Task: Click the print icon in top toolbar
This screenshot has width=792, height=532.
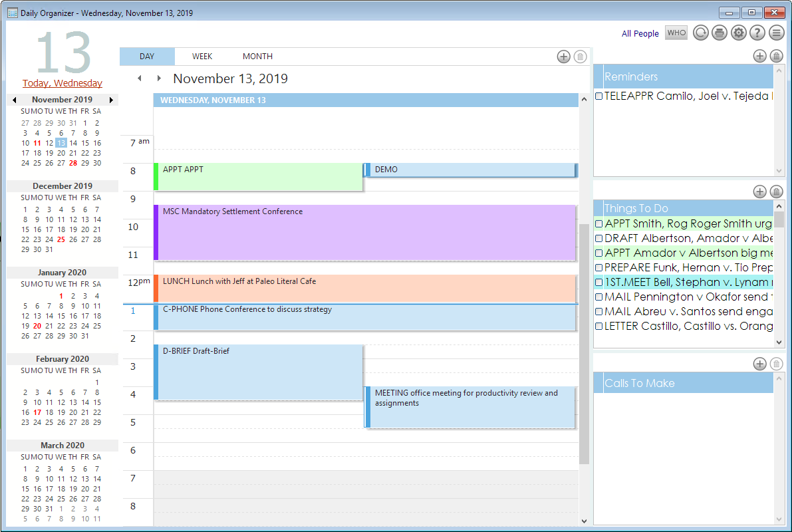Action: point(719,33)
